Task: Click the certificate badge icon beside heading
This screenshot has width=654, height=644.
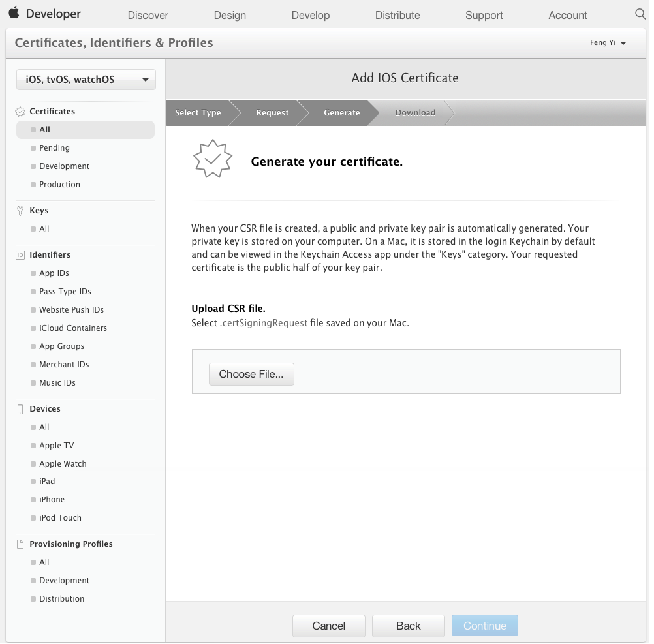Action: coord(213,159)
